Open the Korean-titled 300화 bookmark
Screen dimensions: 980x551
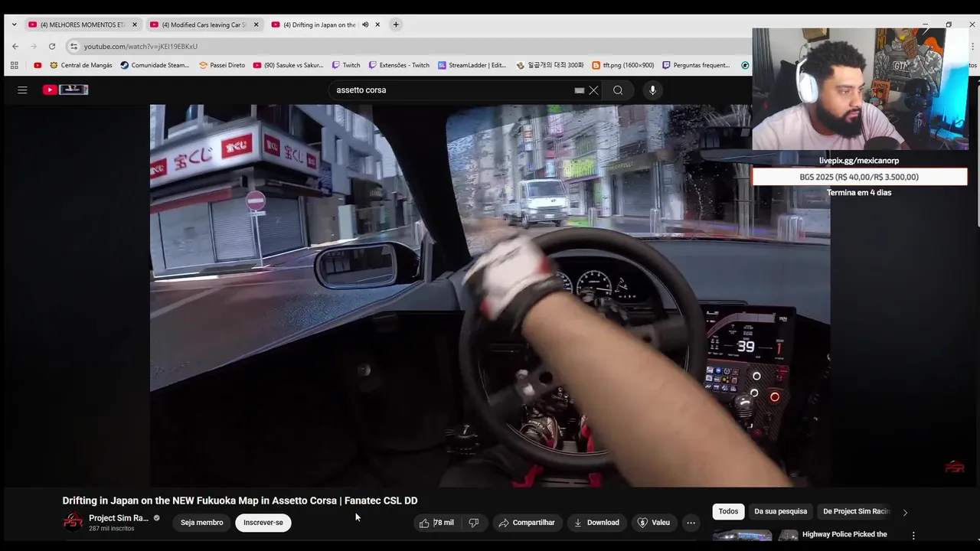click(550, 65)
